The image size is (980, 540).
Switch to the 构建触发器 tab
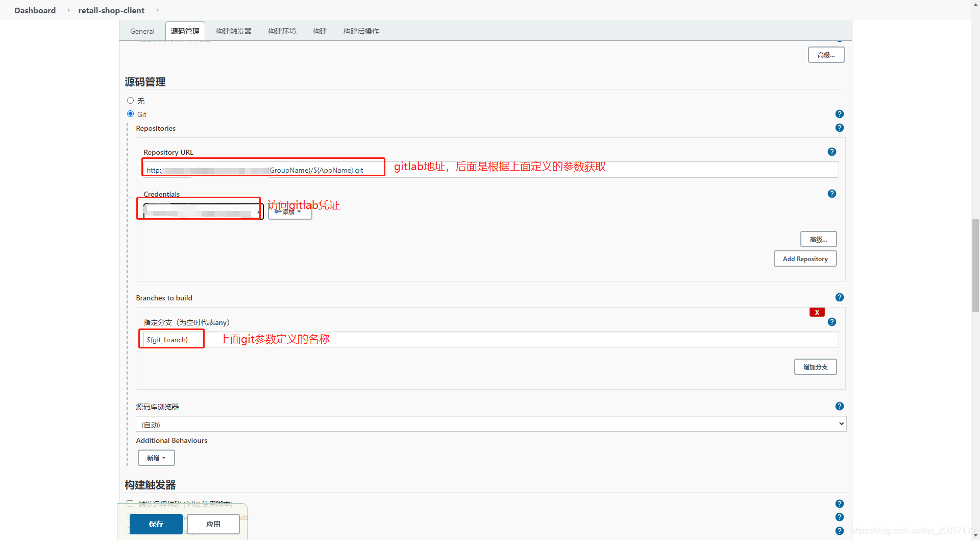tap(233, 31)
